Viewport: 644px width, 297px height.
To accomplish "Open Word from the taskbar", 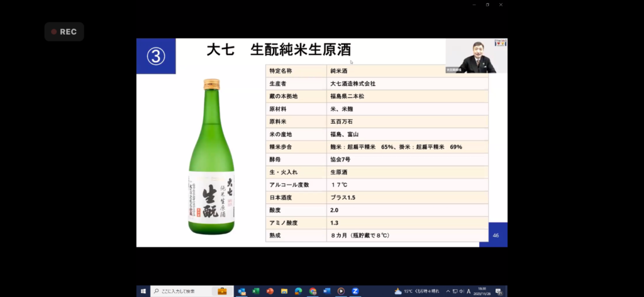I will 327,291.
